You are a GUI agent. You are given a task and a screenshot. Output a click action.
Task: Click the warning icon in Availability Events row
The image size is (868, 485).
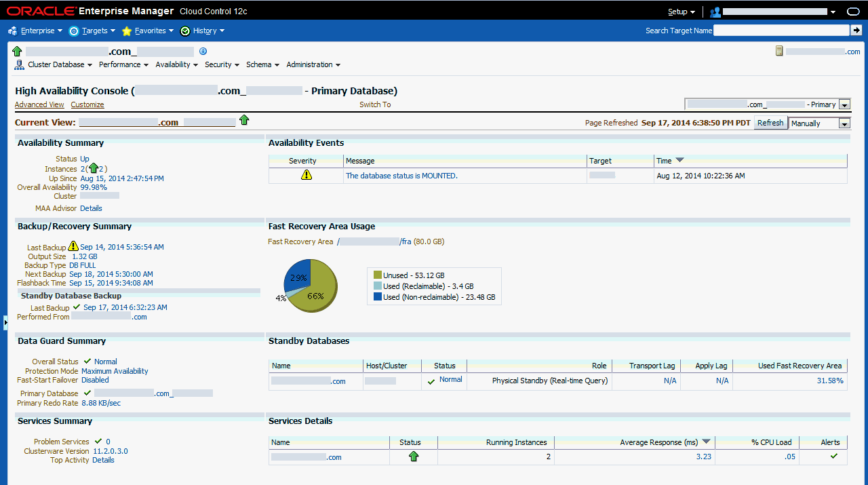(x=307, y=175)
